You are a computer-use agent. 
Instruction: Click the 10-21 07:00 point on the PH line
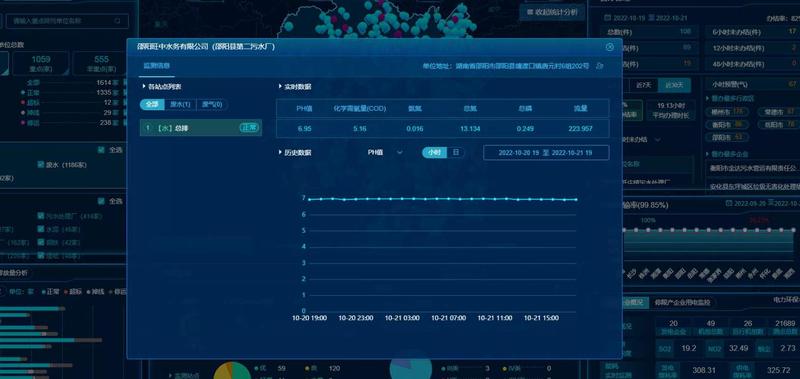448,199
